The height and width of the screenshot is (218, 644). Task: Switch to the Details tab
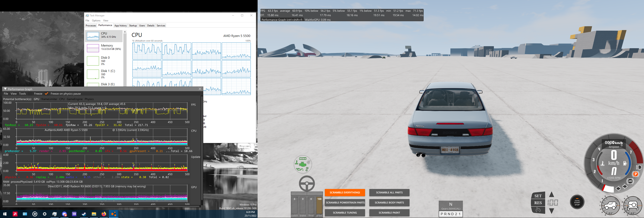click(151, 26)
